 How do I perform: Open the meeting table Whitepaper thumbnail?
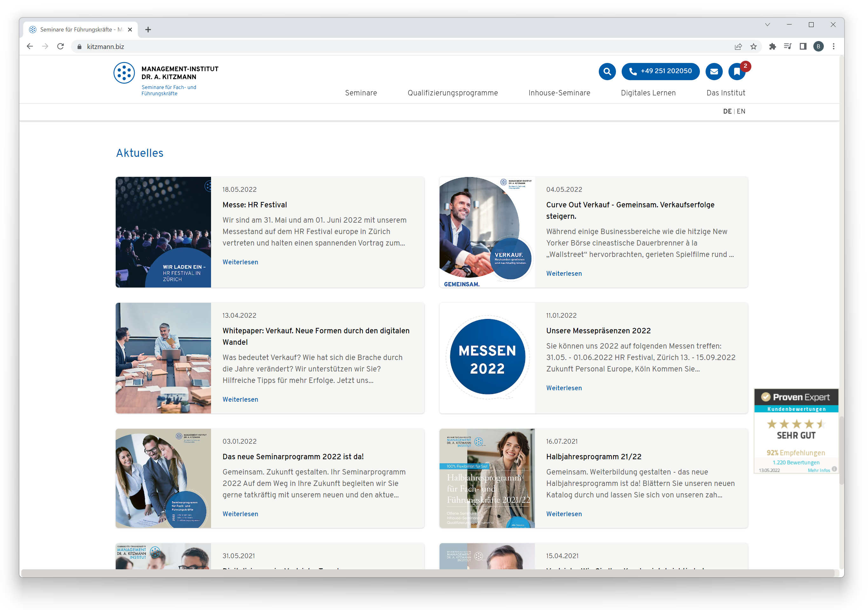163,358
